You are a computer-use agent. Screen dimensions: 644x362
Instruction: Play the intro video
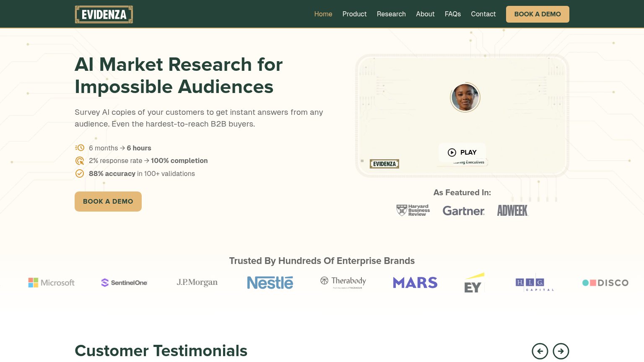tap(462, 153)
